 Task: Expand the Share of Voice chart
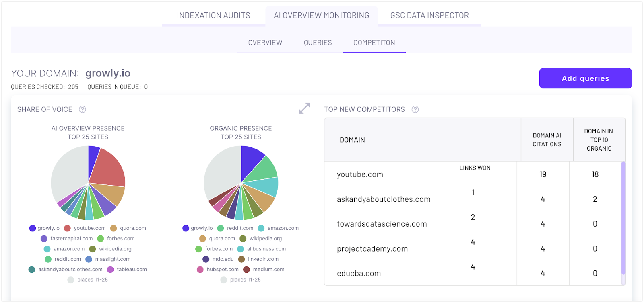coord(304,109)
